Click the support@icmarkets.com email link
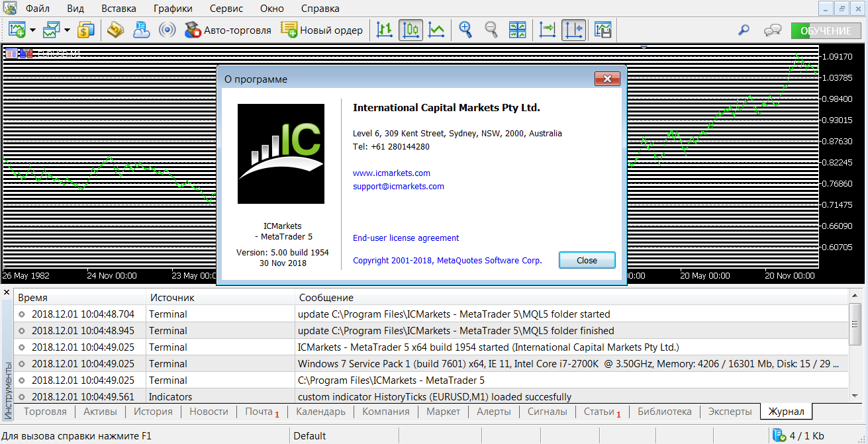 [399, 187]
